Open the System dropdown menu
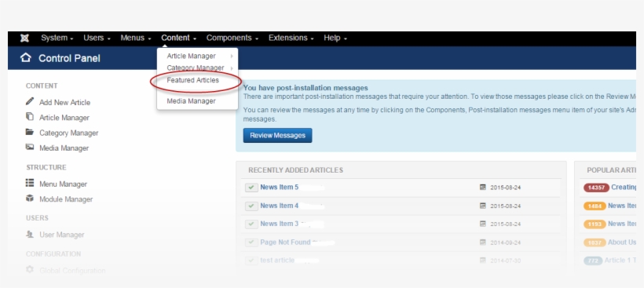Viewport: 644px width, 288px height. point(57,38)
